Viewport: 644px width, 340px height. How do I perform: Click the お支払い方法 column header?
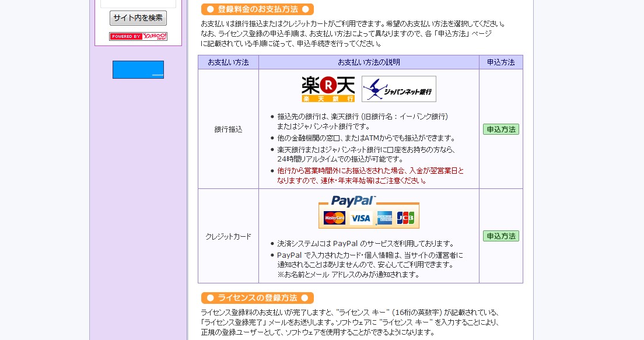point(228,62)
